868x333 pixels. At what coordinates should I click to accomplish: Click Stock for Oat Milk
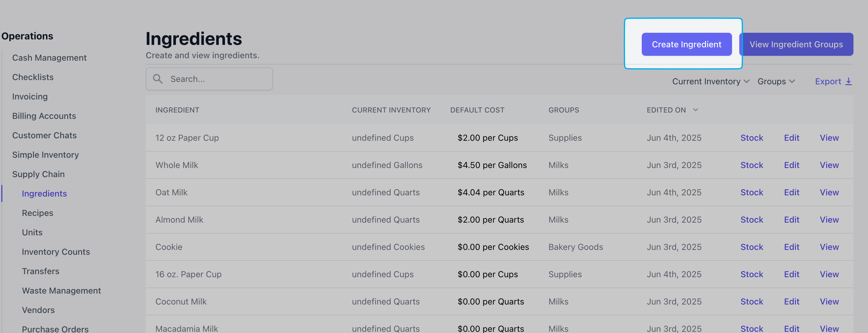(x=751, y=192)
